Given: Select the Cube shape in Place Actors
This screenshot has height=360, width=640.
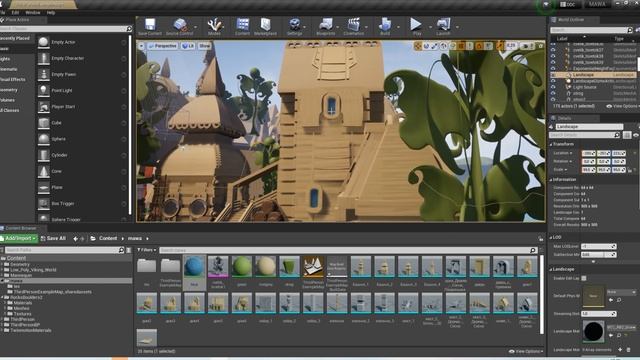Looking at the screenshot, I should click(x=82, y=123).
